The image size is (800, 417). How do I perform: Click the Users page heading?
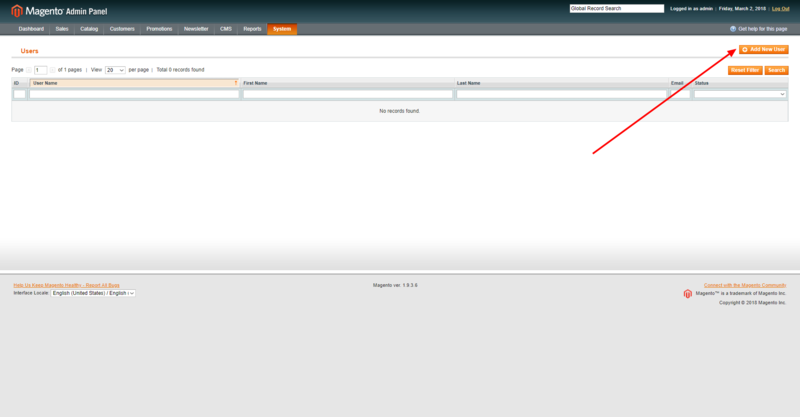click(29, 51)
